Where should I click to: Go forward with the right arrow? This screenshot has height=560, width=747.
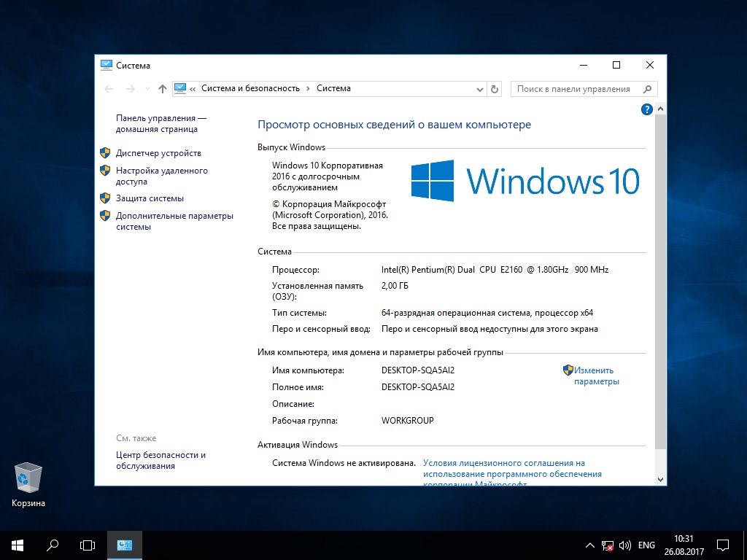[130, 88]
